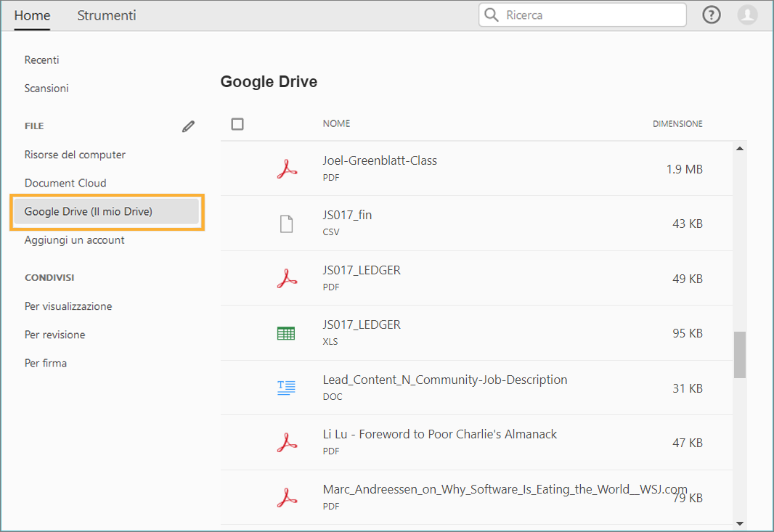774x532 pixels.
Task: Click the PDF icon for Marc_Andreessen file
Action: pyautogui.click(x=287, y=497)
